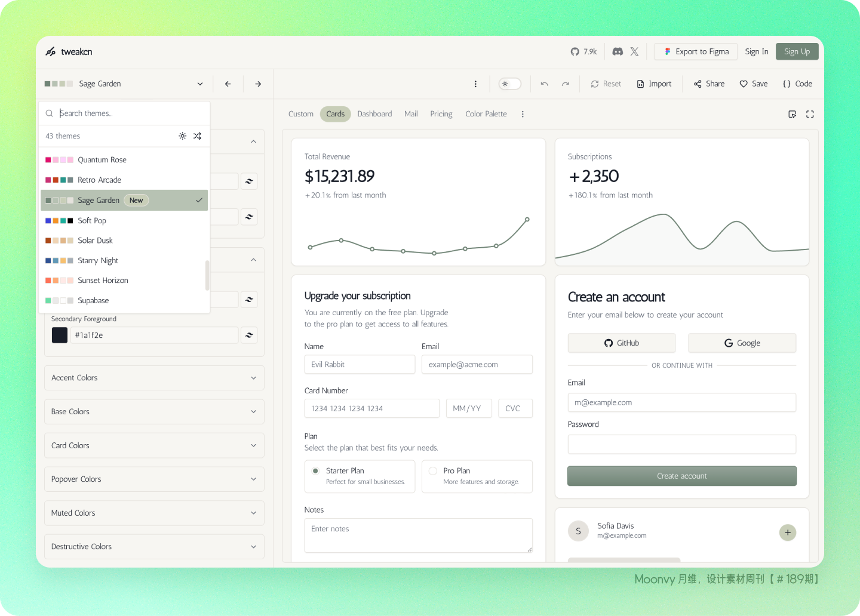Switch to the Color Palette tab
This screenshot has height=616, width=860.
(486, 114)
